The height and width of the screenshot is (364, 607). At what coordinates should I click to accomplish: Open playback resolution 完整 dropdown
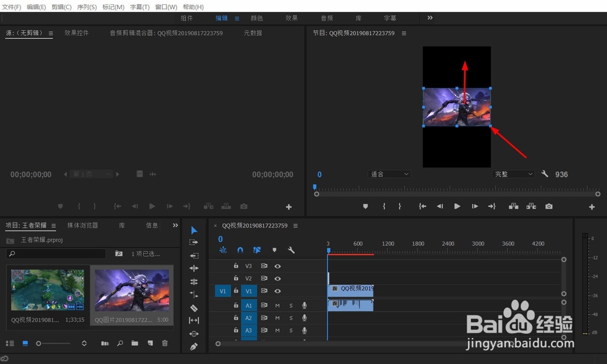pyautogui.click(x=514, y=174)
